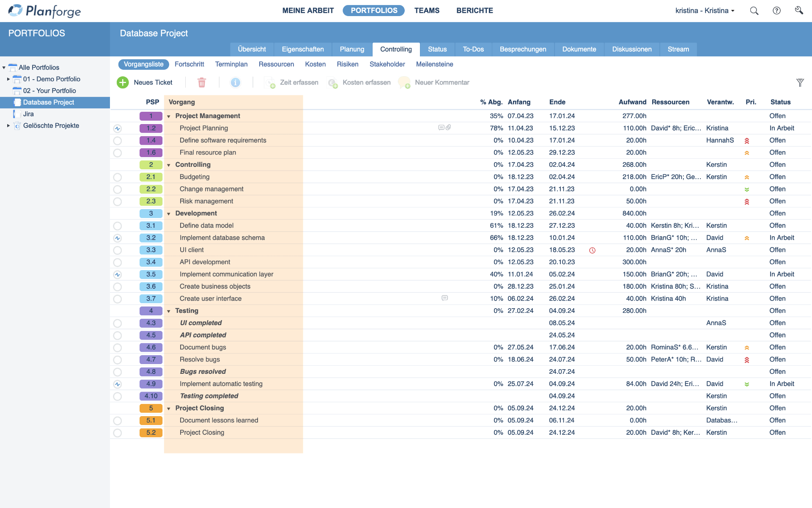
Task: Open PORTFOLIOS in the main menu
Action: 373,10
